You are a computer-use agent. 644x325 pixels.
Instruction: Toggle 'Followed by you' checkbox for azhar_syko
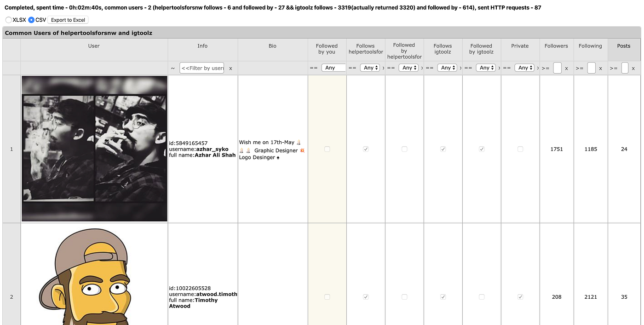coord(327,149)
